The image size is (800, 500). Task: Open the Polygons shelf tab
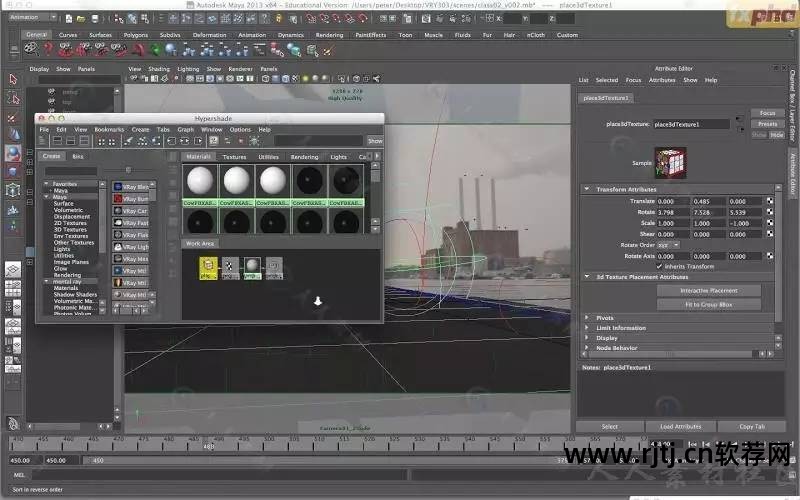tap(136, 35)
